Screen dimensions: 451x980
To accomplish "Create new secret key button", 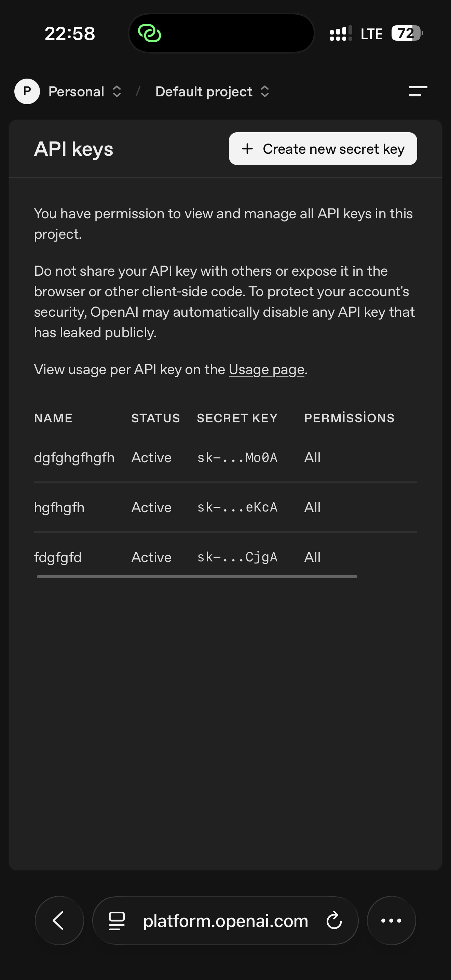I will pos(323,149).
